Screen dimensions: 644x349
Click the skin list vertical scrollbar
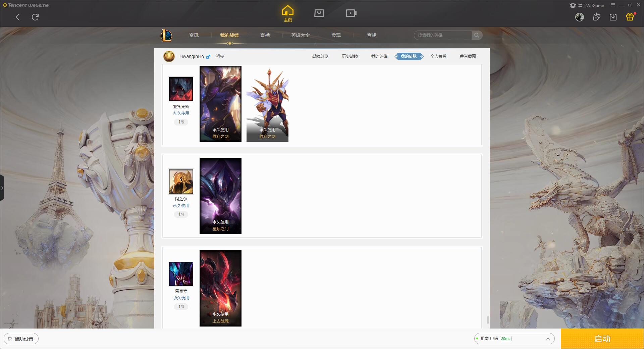[488, 320]
